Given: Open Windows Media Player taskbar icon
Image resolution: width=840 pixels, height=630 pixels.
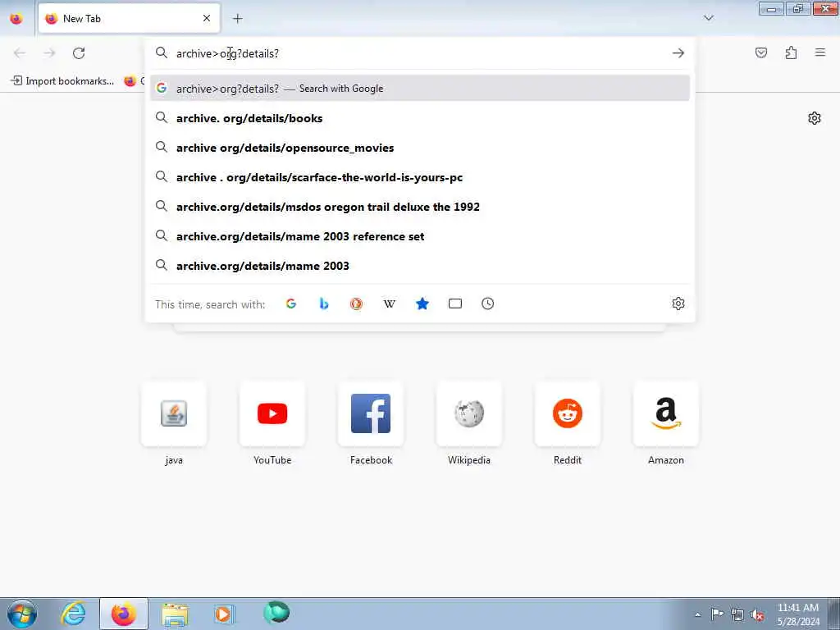Looking at the screenshot, I should coord(225,614).
